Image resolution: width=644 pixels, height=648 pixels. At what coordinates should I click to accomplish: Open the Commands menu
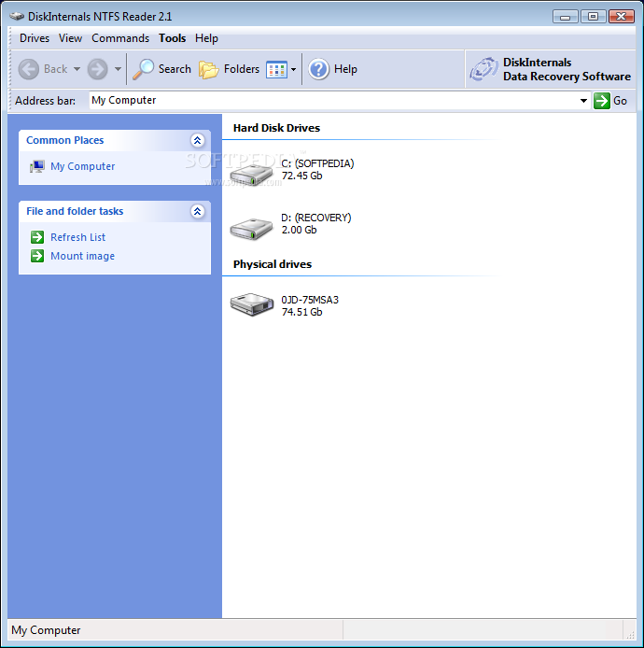pyautogui.click(x=120, y=38)
